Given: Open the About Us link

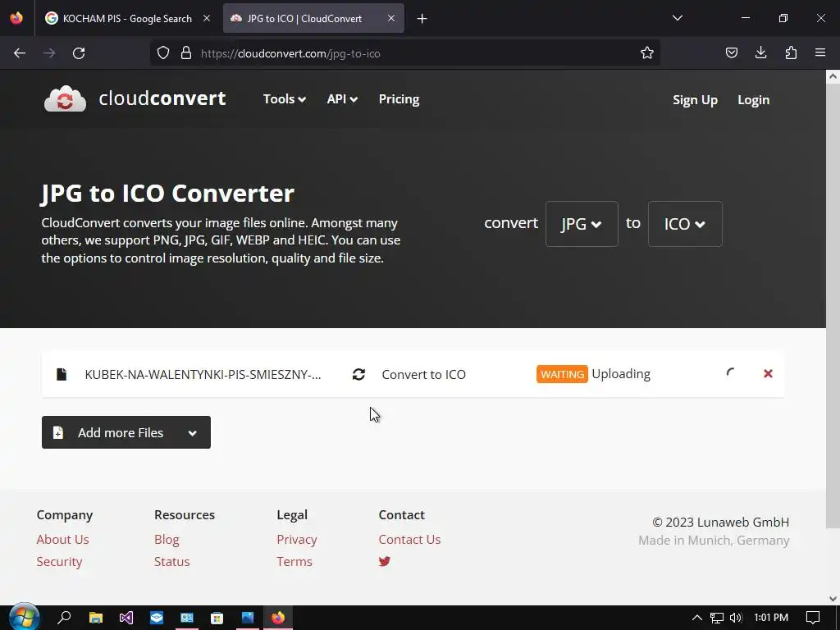Looking at the screenshot, I should point(62,540).
